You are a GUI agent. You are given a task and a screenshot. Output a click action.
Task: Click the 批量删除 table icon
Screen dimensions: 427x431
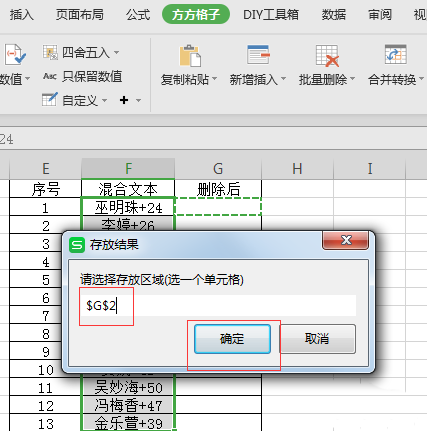[x=327, y=56]
